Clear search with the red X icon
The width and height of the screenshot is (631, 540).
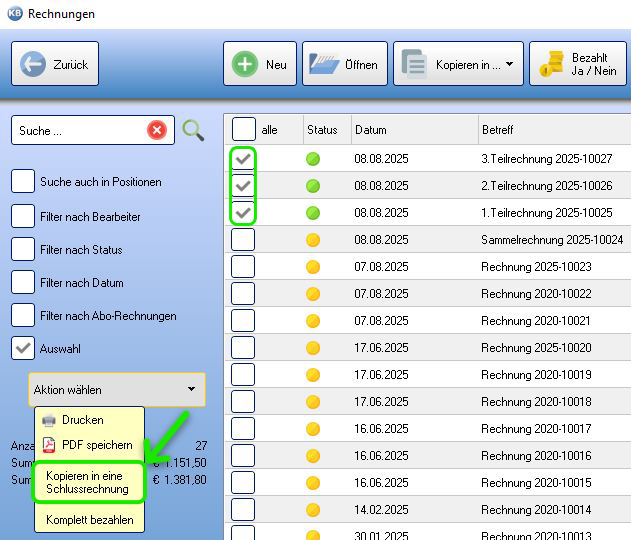tap(157, 130)
